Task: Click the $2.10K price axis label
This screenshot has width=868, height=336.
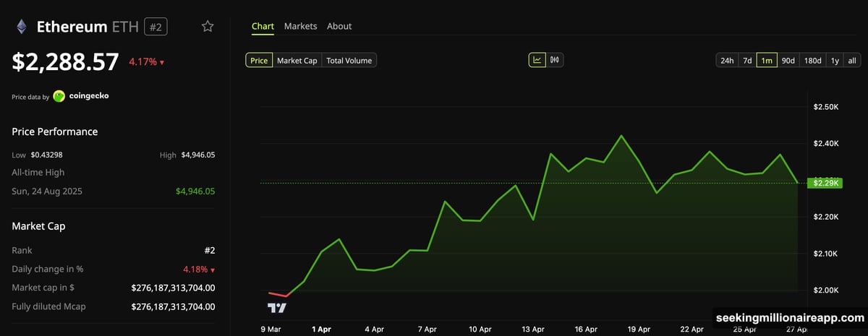Action: [x=826, y=254]
